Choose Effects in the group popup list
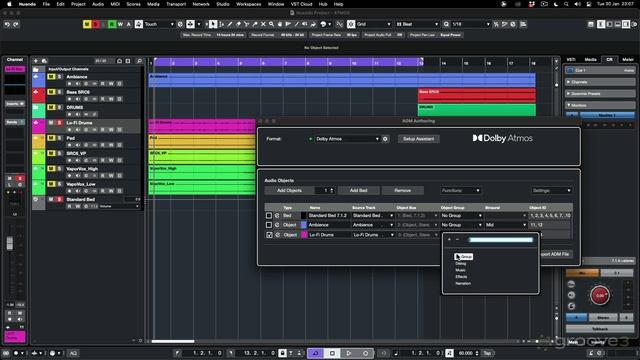 [x=461, y=277]
